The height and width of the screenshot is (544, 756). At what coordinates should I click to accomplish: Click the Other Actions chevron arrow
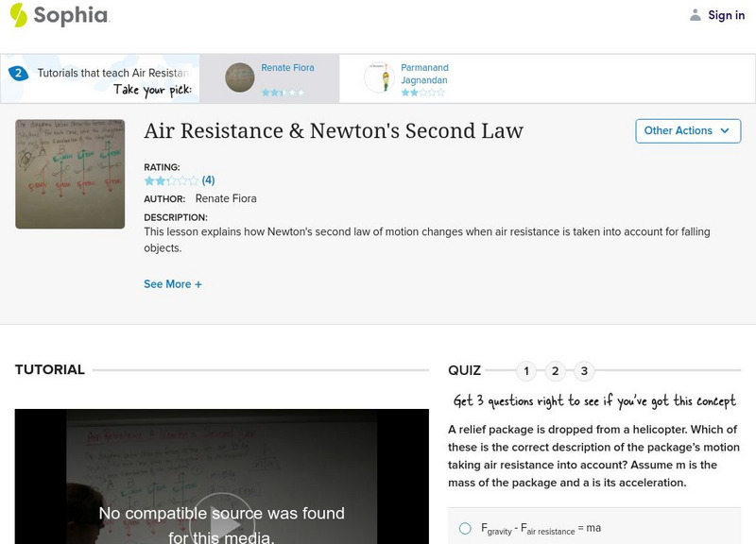(x=725, y=131)
